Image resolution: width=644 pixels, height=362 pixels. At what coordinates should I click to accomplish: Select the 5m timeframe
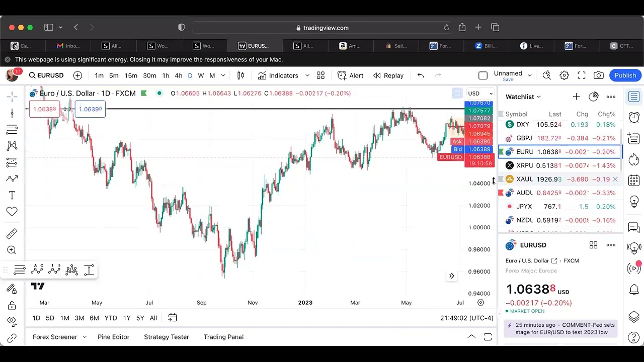pyautogui.click(x=114, y=75)
